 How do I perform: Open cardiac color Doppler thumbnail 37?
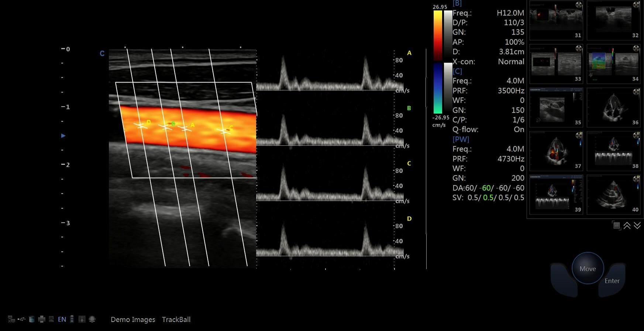[556, 151]
